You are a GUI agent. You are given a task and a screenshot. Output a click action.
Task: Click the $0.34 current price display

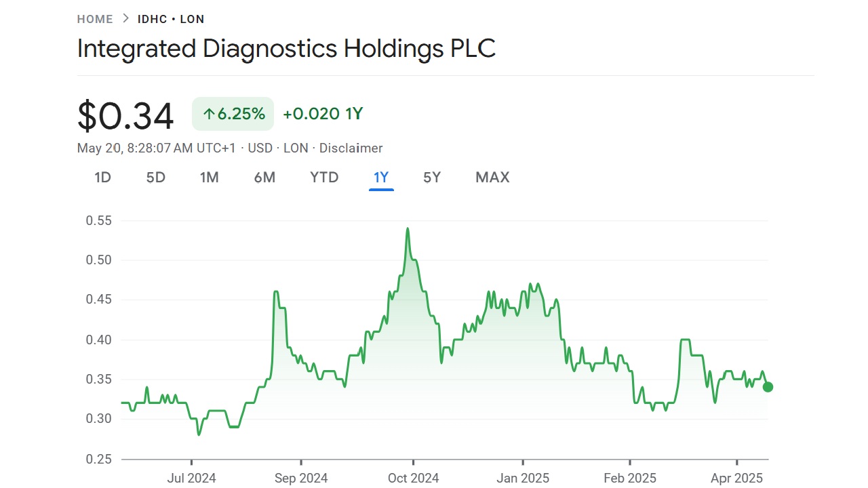[x=125, y=115]
